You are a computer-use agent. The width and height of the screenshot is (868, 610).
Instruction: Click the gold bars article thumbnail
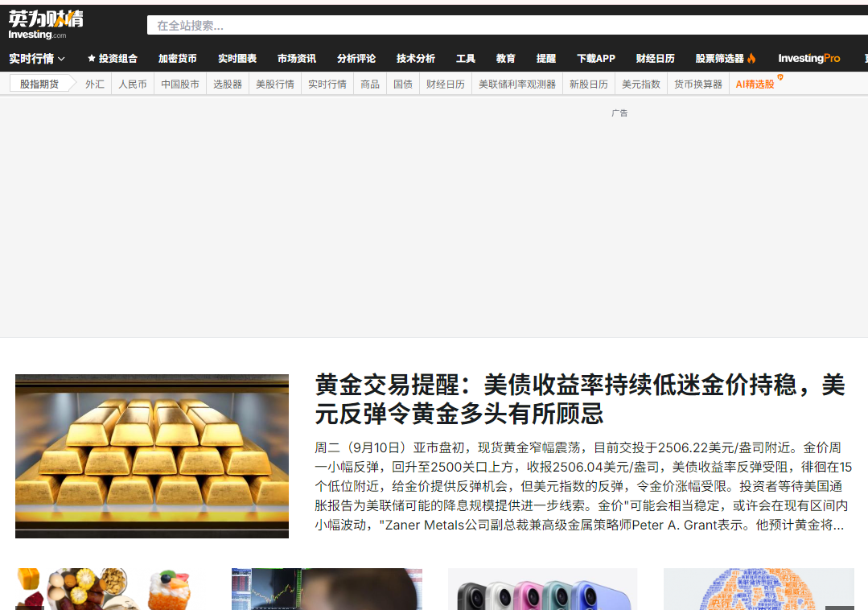point(152,456)
